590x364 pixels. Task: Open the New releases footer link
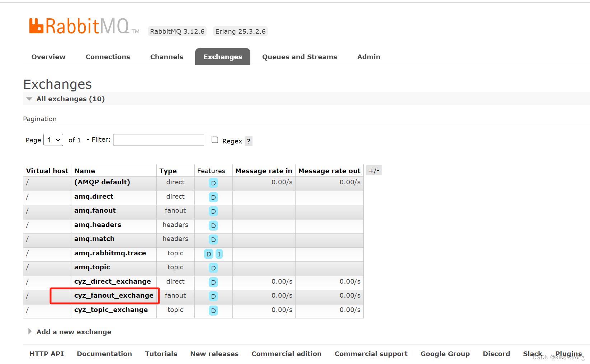[x=214, y=354]
